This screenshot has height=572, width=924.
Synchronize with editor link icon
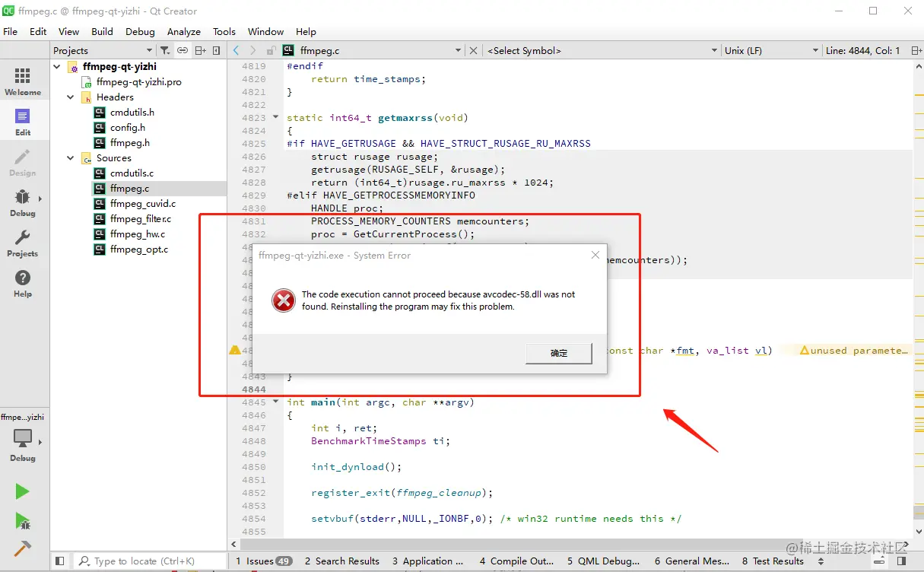[x=183, y=50]
